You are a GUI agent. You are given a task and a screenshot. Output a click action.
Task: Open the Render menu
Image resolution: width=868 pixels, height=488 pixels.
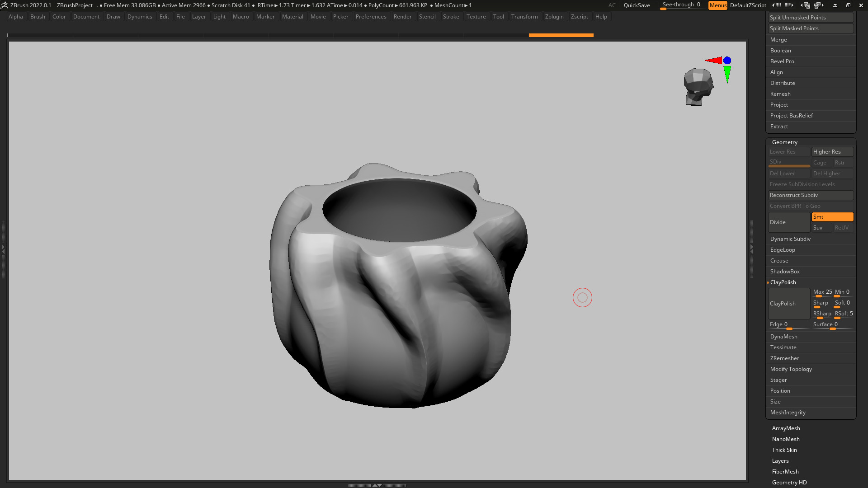(402, 17)
